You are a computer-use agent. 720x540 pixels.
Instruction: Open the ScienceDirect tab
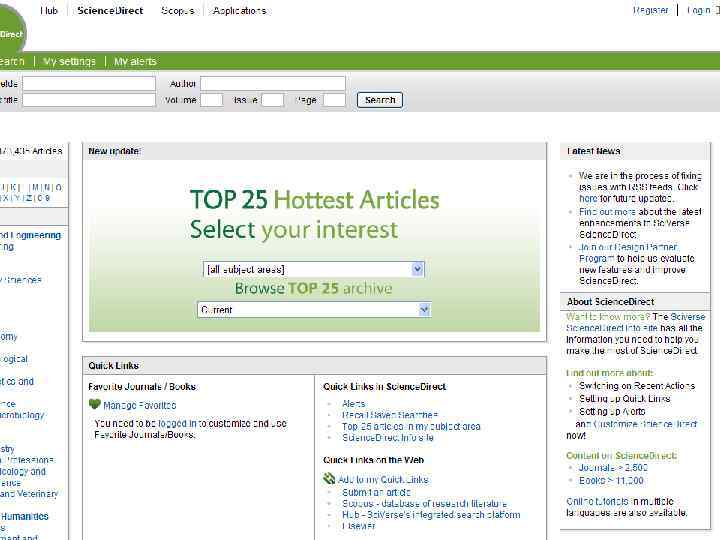(x=110, y=11)
